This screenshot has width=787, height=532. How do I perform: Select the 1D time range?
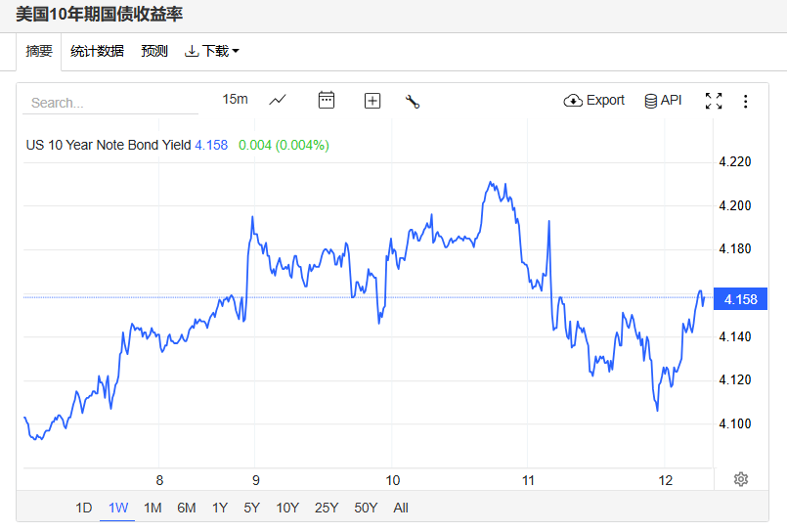[x=84, y=508]
